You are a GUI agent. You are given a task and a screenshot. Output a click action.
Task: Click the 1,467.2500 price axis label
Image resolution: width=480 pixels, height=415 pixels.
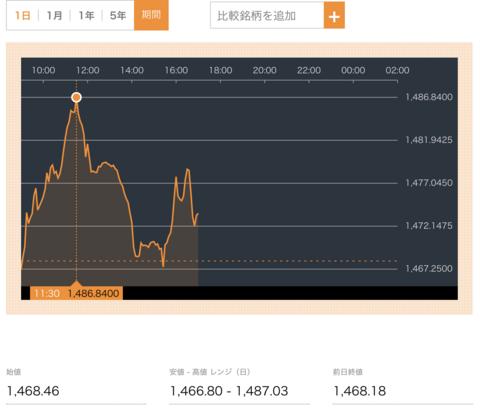click(429, 269)
